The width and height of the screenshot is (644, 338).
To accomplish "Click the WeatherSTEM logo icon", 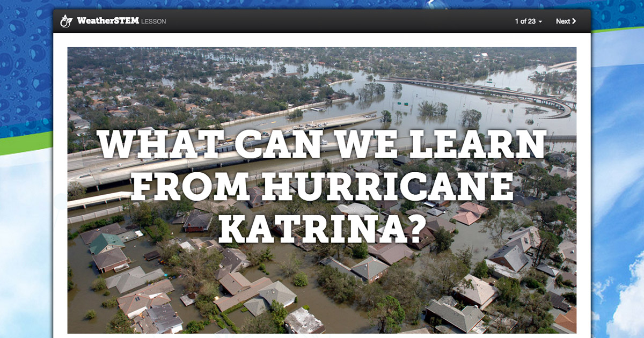I will pyautogui.click(x=67, y=21).
